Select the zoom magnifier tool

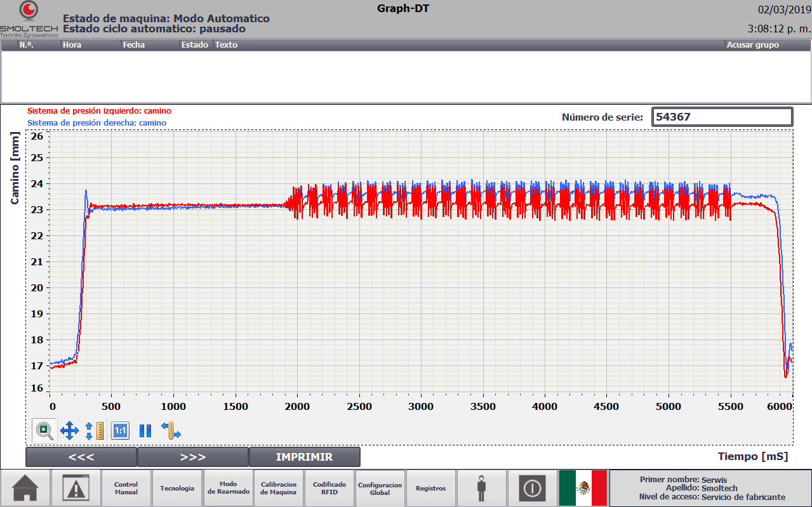(x=44, y=431)
